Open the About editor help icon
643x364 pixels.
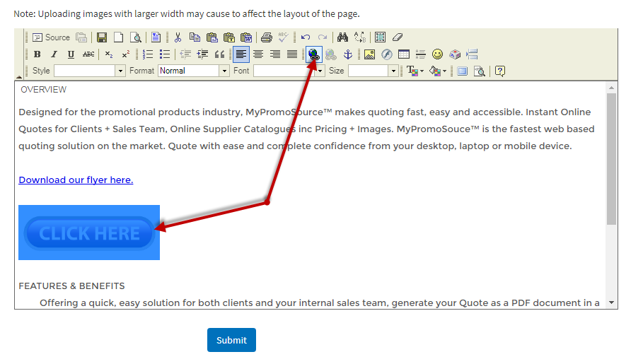pos(499,71)
